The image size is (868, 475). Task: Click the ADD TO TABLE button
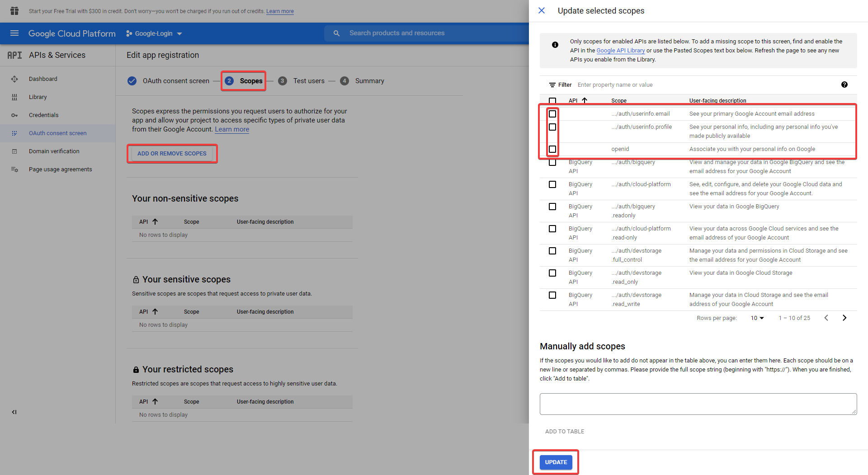565,432
